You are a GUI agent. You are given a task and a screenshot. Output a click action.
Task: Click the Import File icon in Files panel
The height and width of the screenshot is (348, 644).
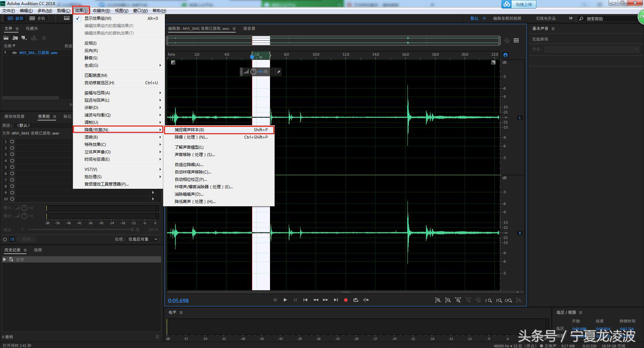coord(15,38)
